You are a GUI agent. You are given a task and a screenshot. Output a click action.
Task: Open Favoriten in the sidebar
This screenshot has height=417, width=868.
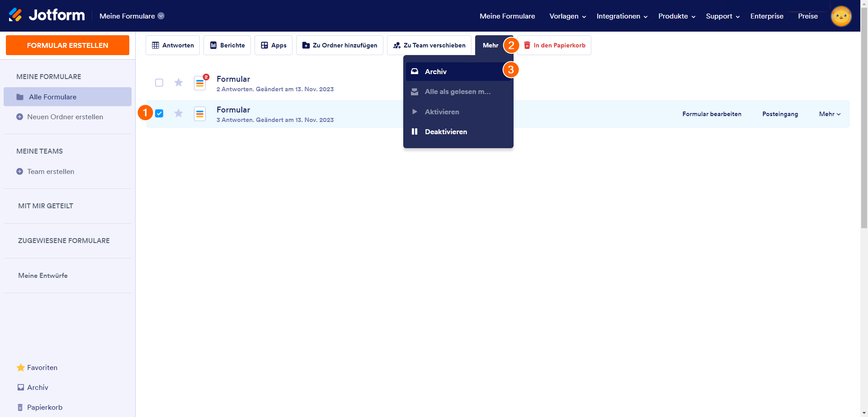click(x=37, y=367)
